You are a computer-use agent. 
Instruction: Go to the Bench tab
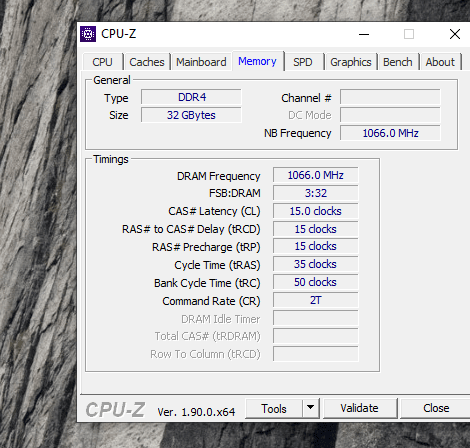pyautogui.click(x=398, y=62)
